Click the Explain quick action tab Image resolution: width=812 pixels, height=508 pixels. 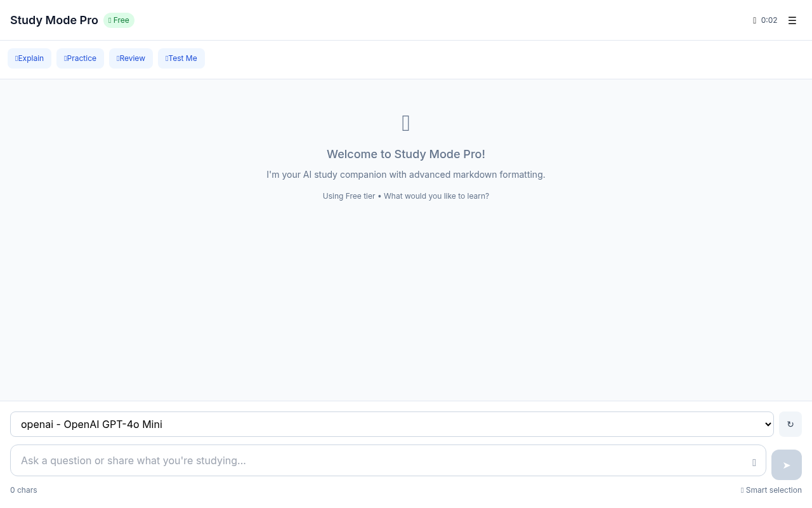[x=29, y=58]
